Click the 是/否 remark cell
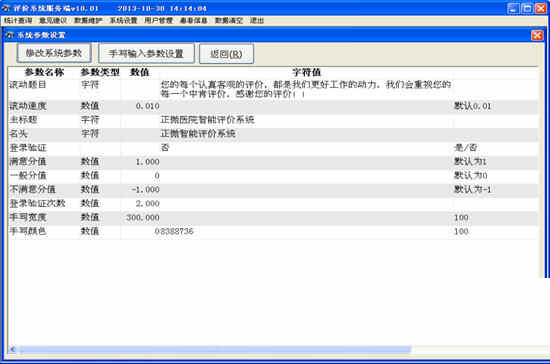Image resolution: width=550 pixels, height=364 pixels. pos(465,148)
